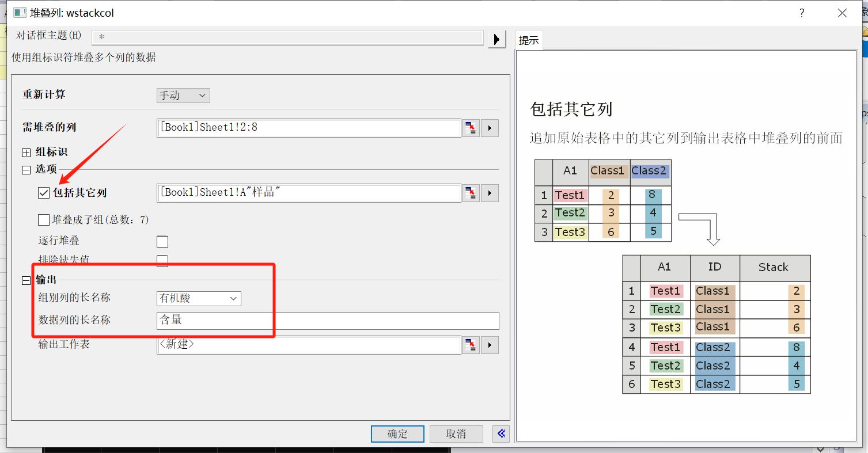868x453 pixels.
Task: Click range selector icon for 需堆叠的列
Action: (x=471, y=128)
